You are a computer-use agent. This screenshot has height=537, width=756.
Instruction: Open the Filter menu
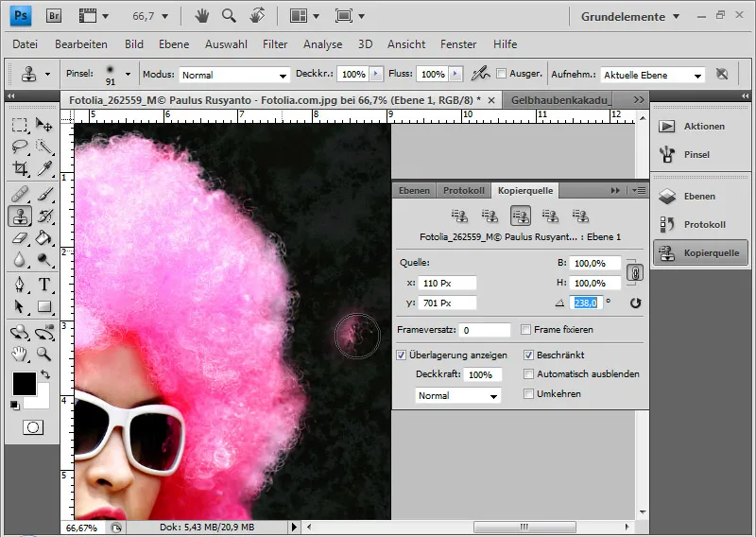point(275,44)
